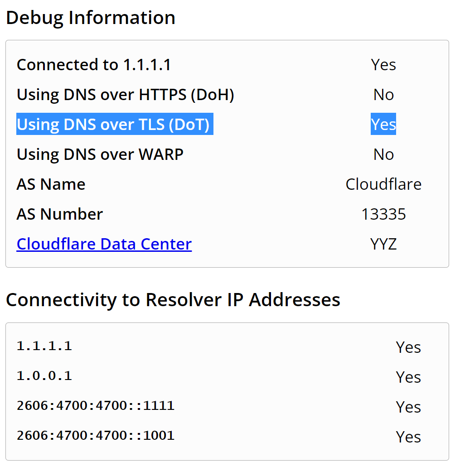The image size is (460, 476).
Task: Click the No value for DNS over HTTPS
Action: 383,95
